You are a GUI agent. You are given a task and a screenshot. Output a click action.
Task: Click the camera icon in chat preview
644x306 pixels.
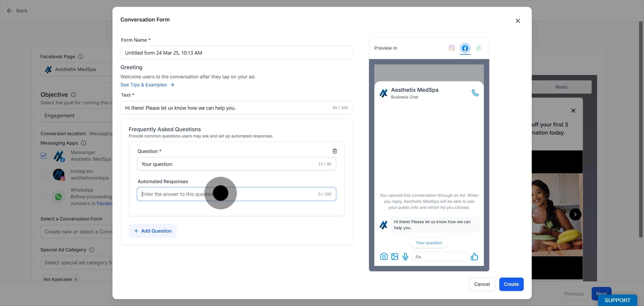384,257
